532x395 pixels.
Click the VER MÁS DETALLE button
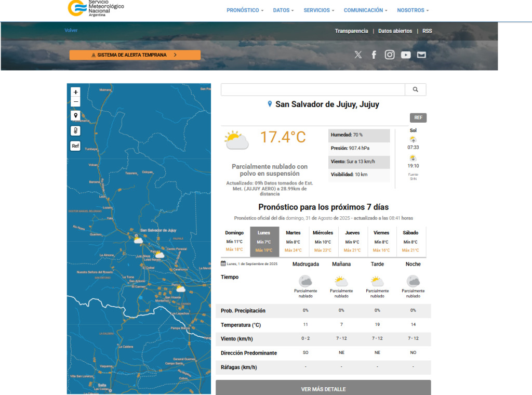click(323, 389)
